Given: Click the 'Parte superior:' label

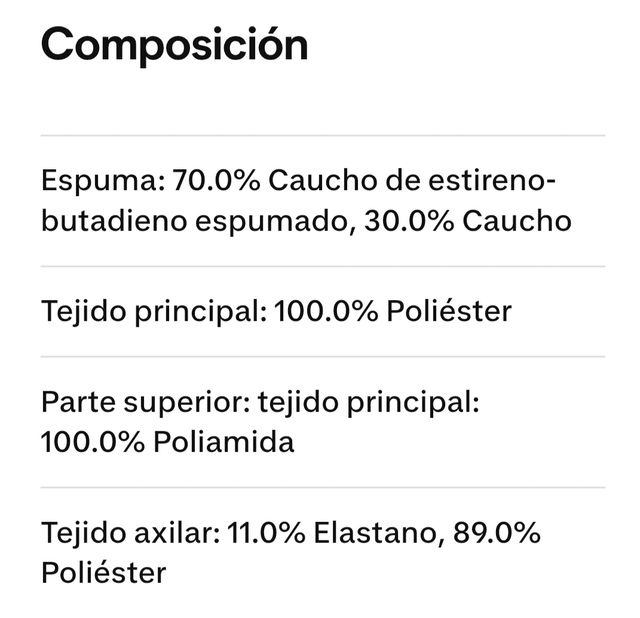Looking at the screenshot, I should click(x=145, y=402).
